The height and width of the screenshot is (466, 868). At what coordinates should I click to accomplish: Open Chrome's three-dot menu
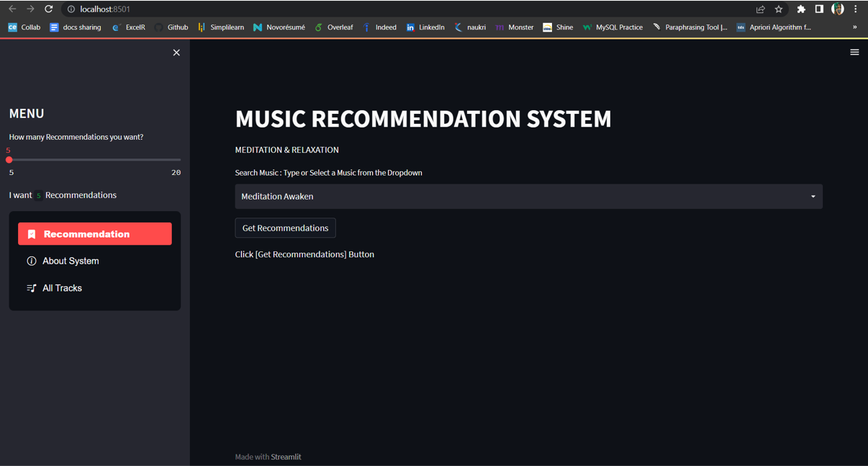(856, 9)
